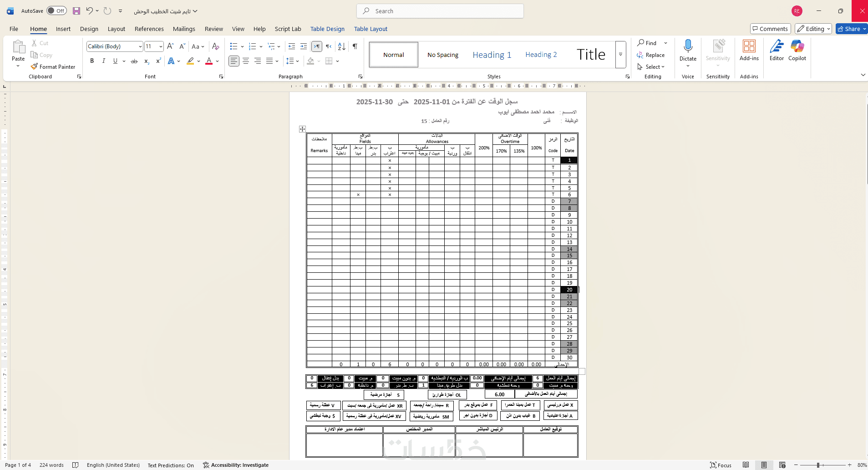
Task: Cut the selected content
Action: point(40,43)
